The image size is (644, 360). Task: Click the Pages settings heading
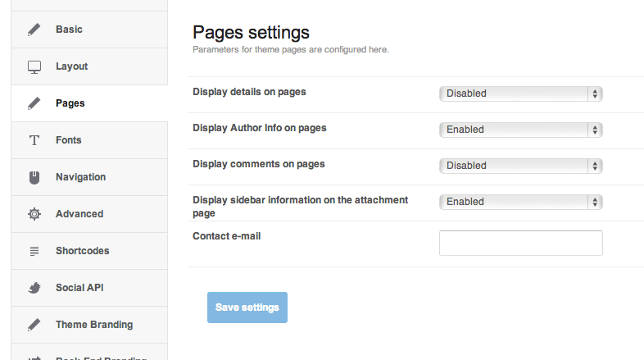tap(251, 33)
